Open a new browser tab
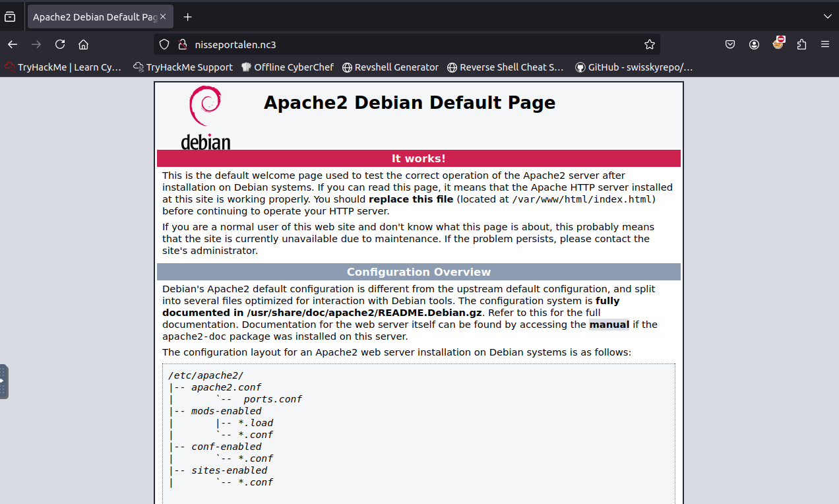Viewport: 839px width, 504px height. point(187,16)
